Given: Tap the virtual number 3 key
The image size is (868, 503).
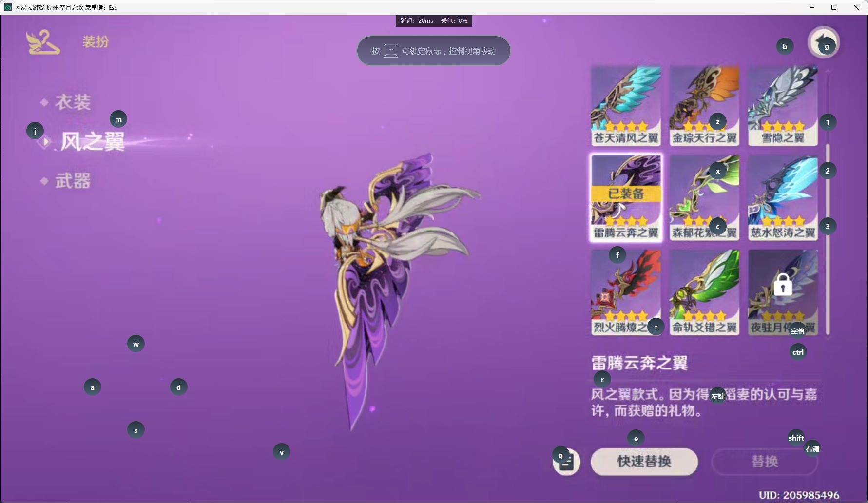Looking at the screenshot, I should click(x=828, y=226).
